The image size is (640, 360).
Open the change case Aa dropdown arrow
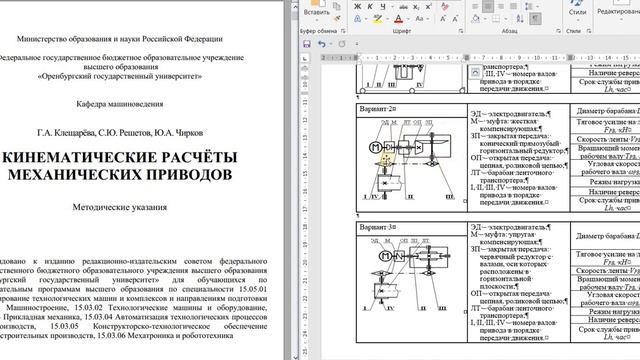tap(428, 19)
